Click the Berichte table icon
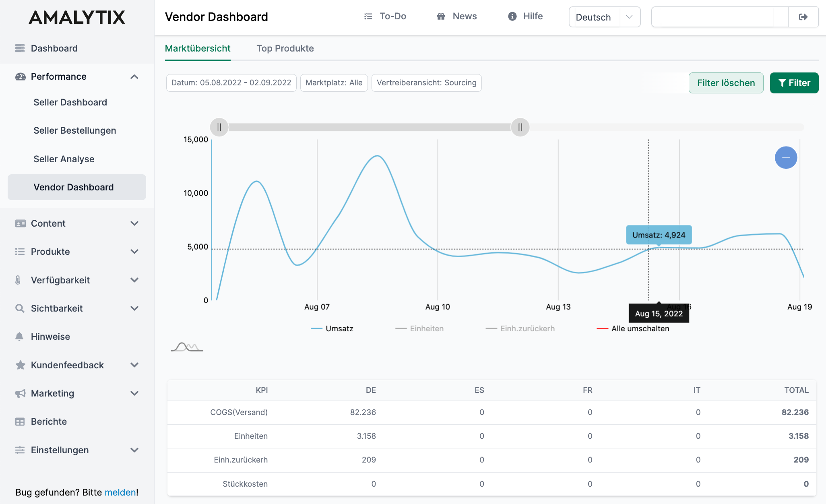The width and height of the screenshot is (826, 504). [x=20, y=421]
